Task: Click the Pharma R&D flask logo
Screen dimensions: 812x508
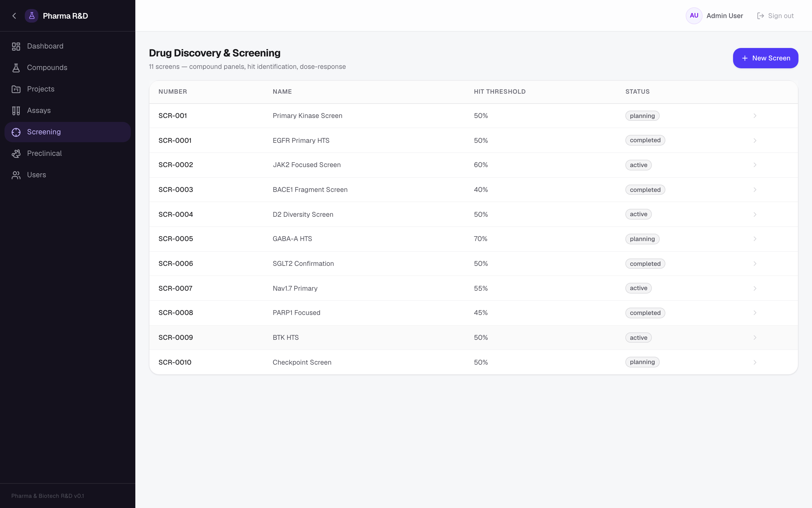Action: (x=32, y=16)
